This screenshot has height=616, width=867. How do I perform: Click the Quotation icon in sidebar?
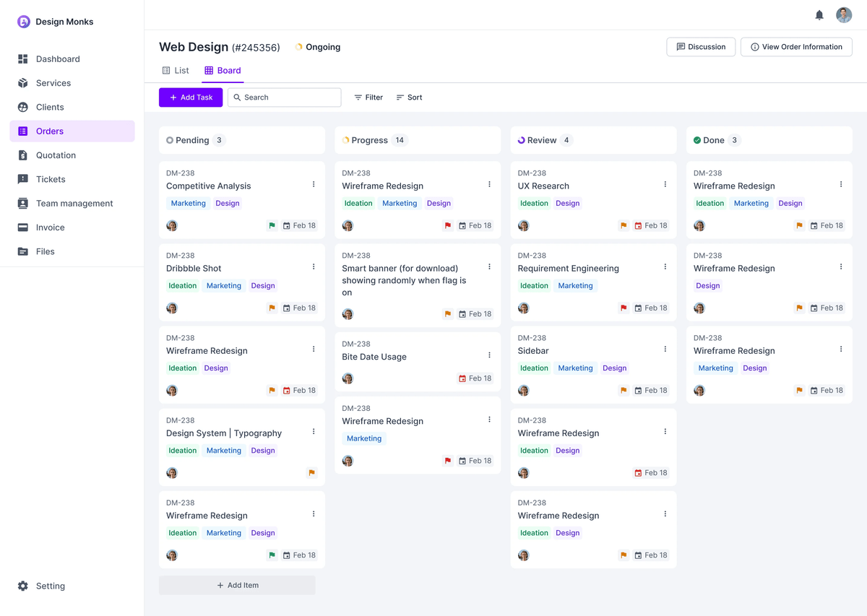click(23, 155)
